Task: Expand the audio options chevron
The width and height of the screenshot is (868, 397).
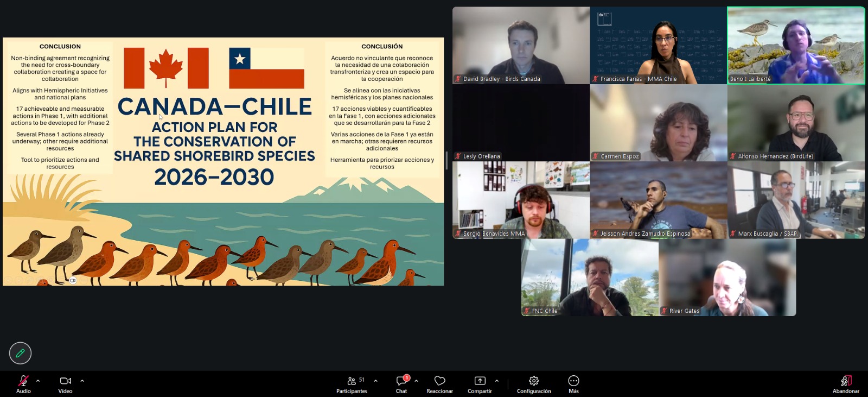Action: pos(38,381)
